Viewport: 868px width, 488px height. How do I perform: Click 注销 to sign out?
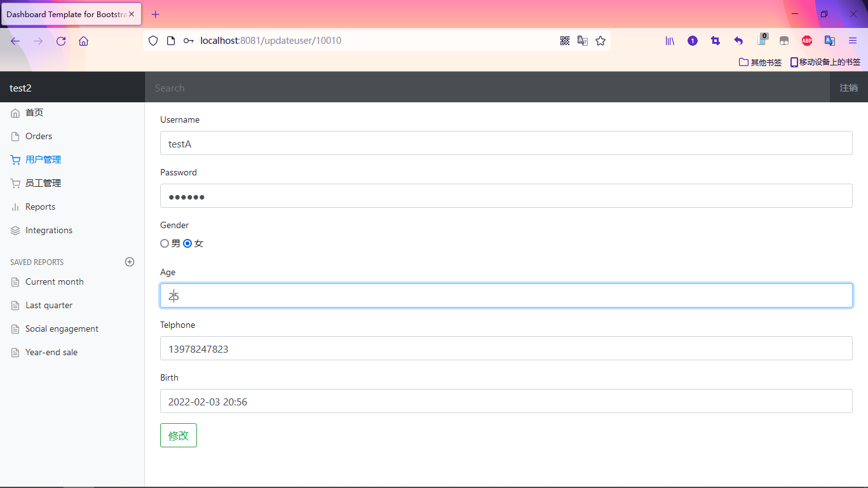(849, 88)
